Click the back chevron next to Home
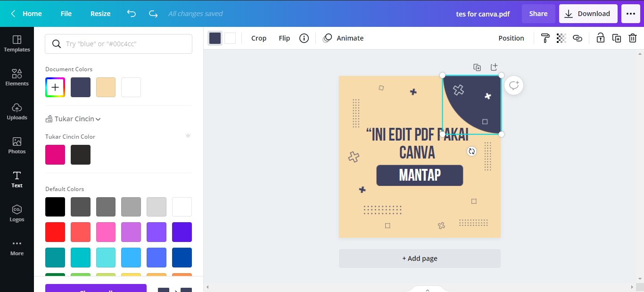Image resolution: width=644 pixels, height=292 pixels. 13,14
